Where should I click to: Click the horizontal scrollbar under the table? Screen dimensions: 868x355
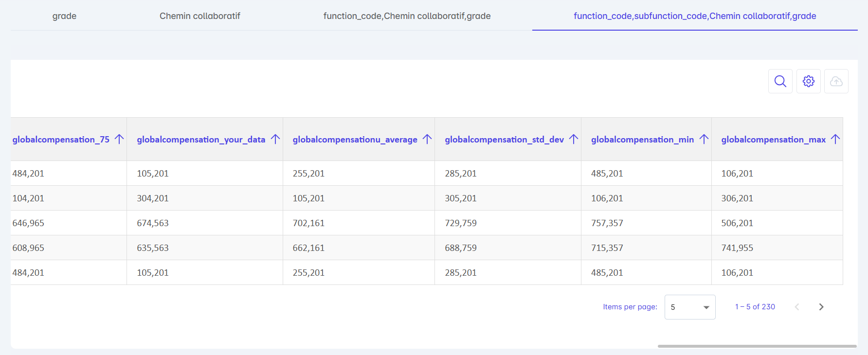click(757, 346)
